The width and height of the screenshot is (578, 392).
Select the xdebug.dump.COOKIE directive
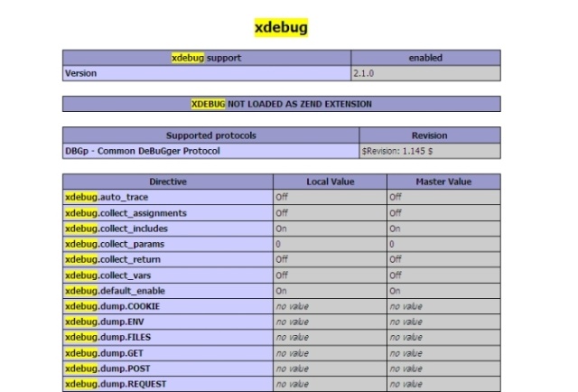point(168,306)
